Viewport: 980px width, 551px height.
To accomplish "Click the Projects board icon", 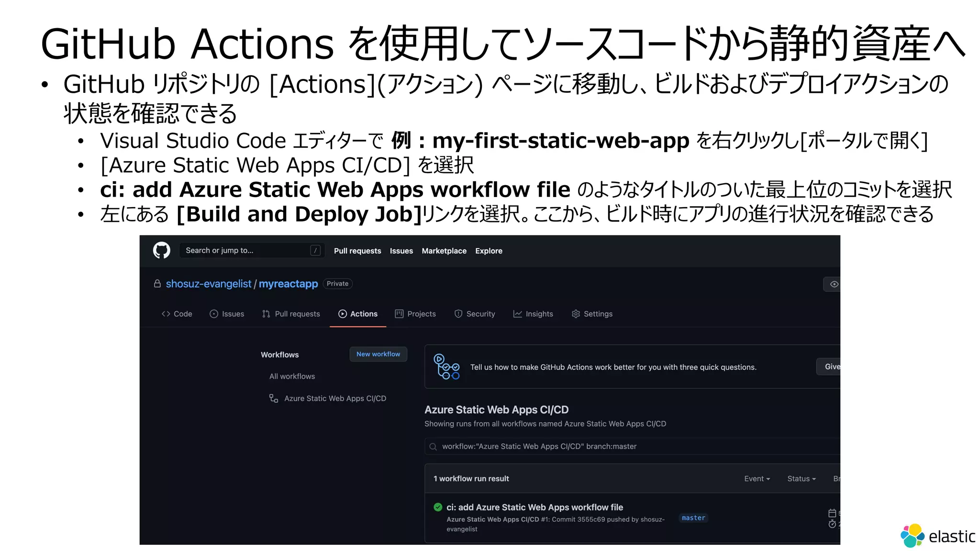I will (x=399, y=314).
